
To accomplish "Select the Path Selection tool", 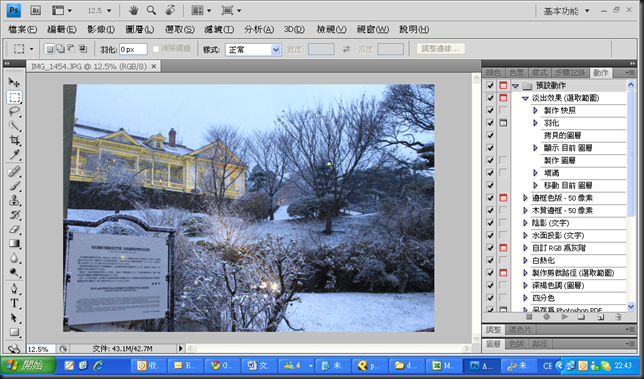I will point(14,318).
